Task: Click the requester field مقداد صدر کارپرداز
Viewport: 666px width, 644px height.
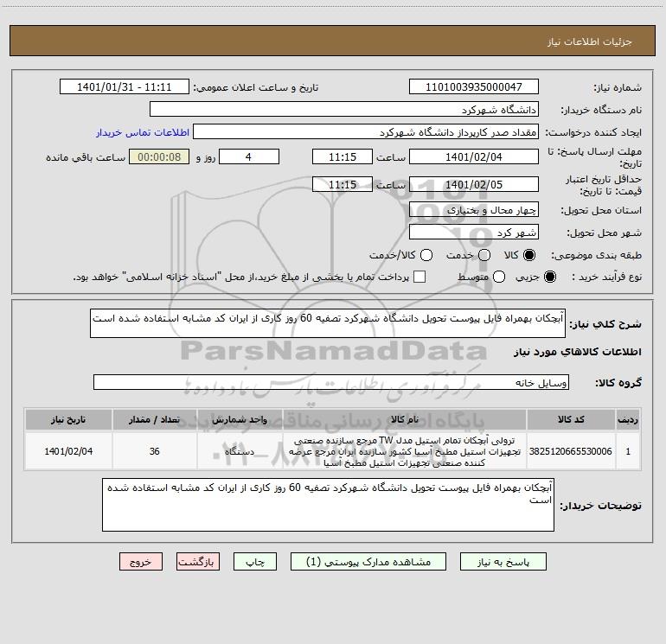Action: point(366,132)
